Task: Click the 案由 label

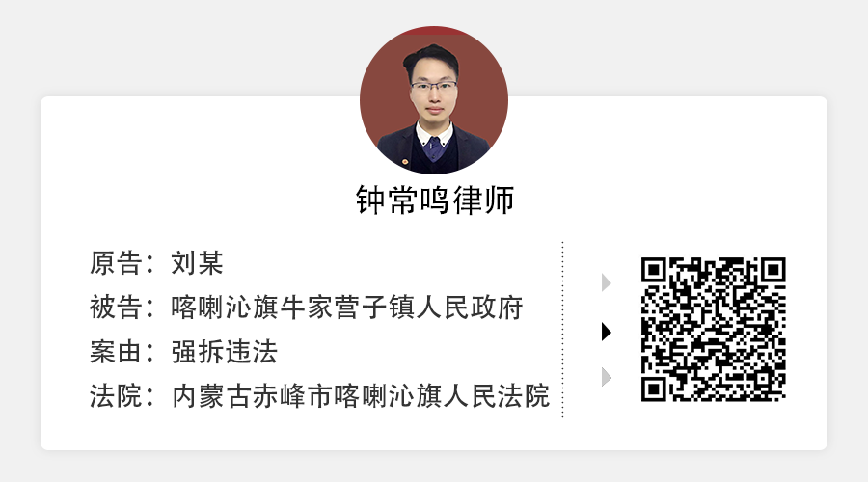Action: (x=116, y=352)
